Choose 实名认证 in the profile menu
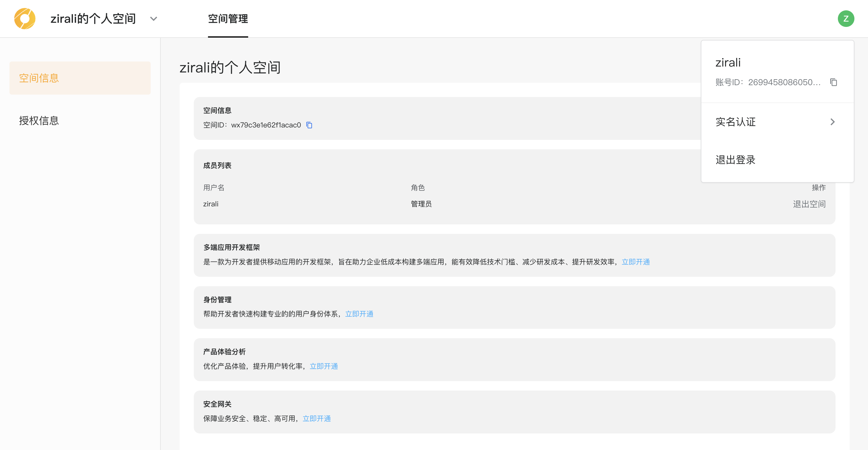Image resolution: width=868 pixels, height=450 pixels. pyautogui.click(x=736, y=122)
